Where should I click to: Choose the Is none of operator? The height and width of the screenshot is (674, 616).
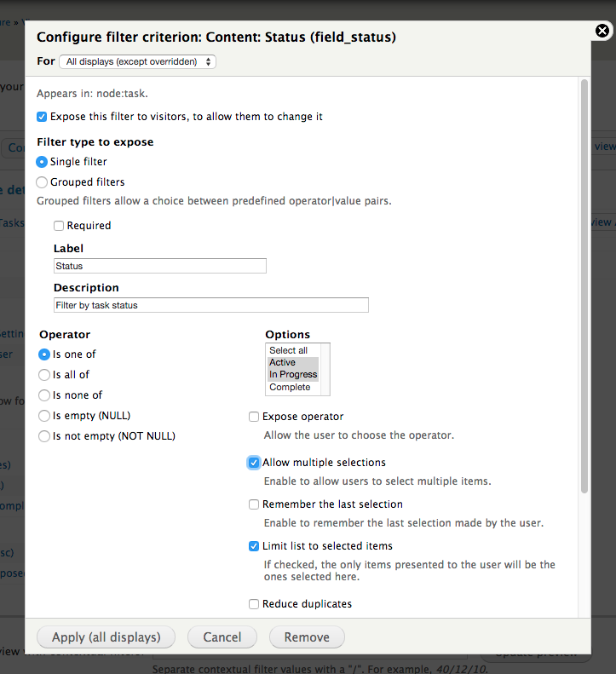coord(44,395)
